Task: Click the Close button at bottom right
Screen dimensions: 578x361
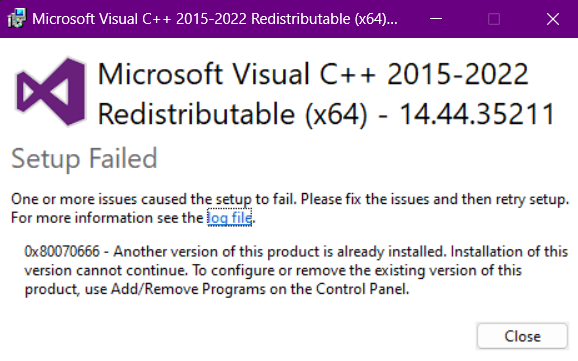Action: click(522, 336)
